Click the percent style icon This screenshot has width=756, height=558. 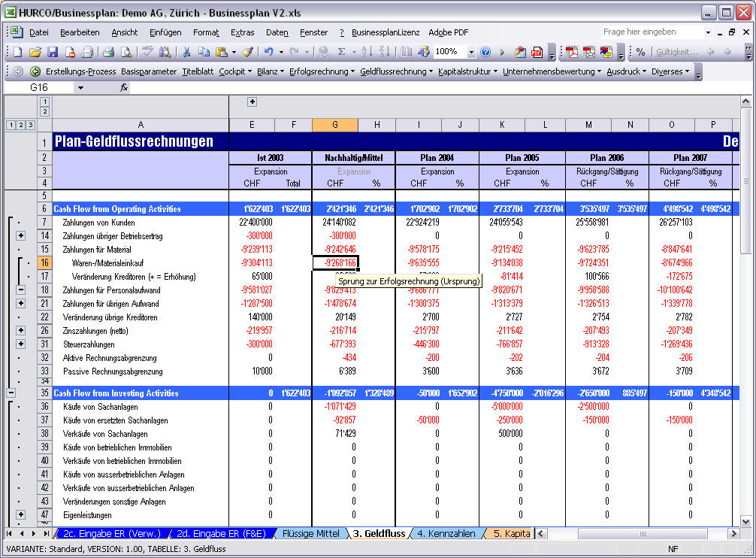click(640, 52)
